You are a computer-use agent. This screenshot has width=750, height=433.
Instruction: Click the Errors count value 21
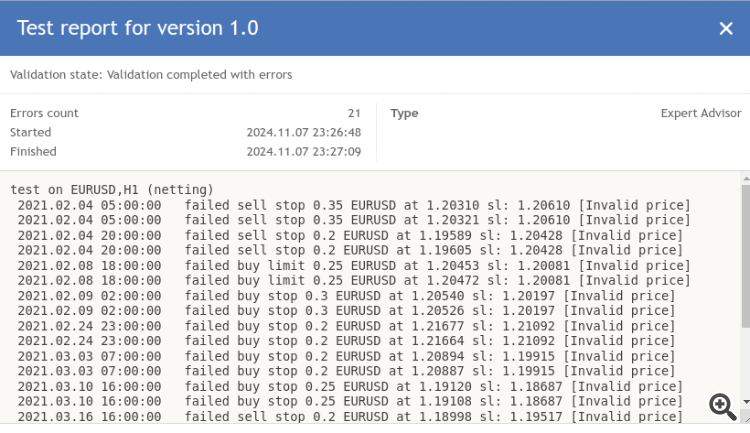coord(354,113)
